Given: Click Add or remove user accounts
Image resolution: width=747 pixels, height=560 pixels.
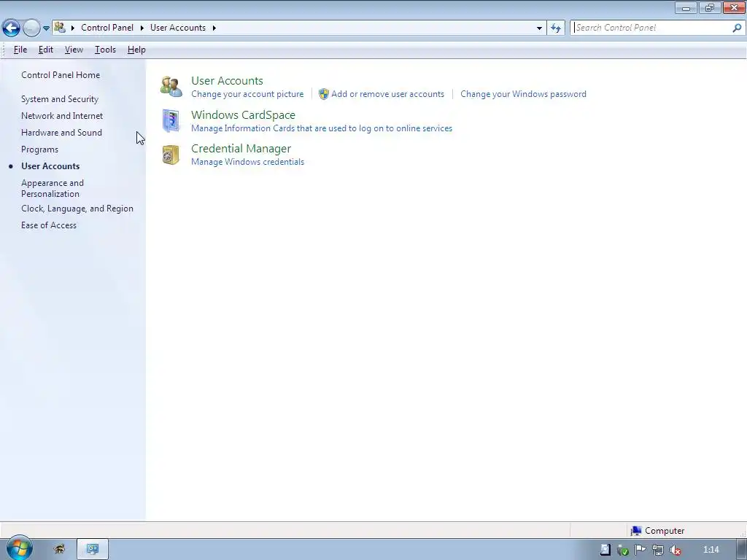Looking at the screenshot, I should pyautogui.click(x=388, y=94).
